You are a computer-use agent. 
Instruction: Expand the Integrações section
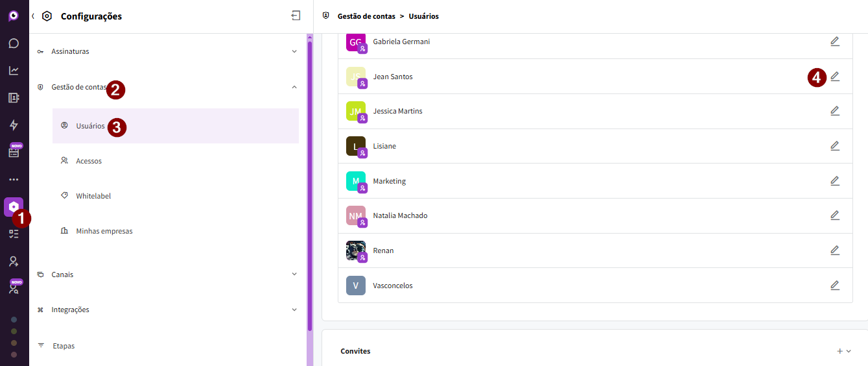click(294, 310)
